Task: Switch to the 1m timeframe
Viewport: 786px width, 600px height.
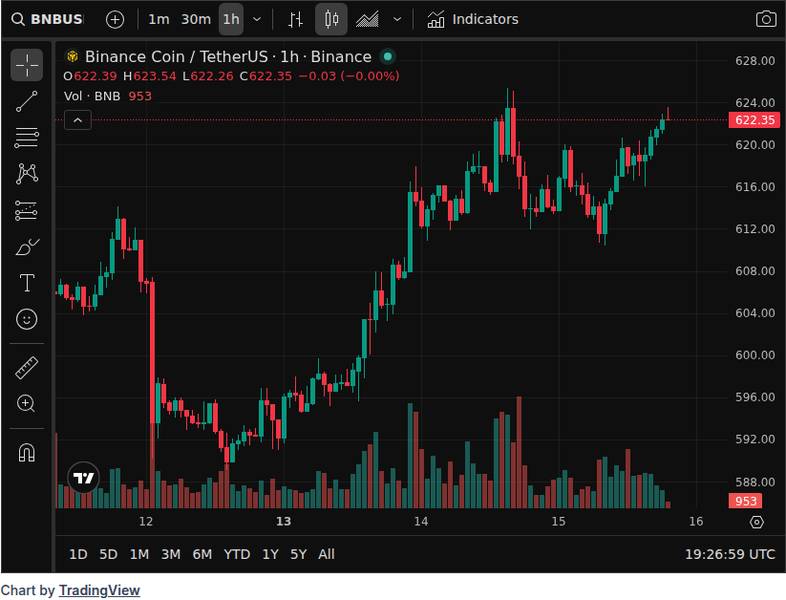Action: [x=158, y=20]
